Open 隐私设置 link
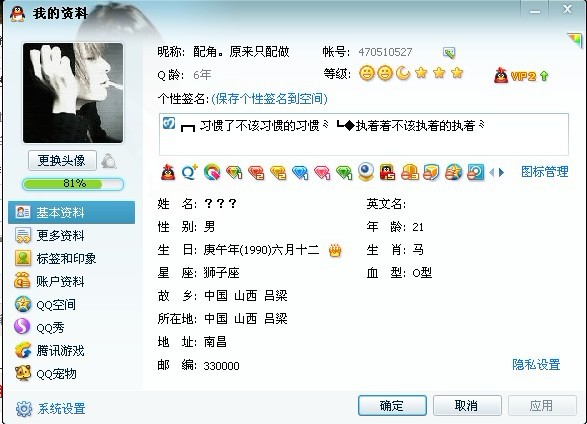 536,364
